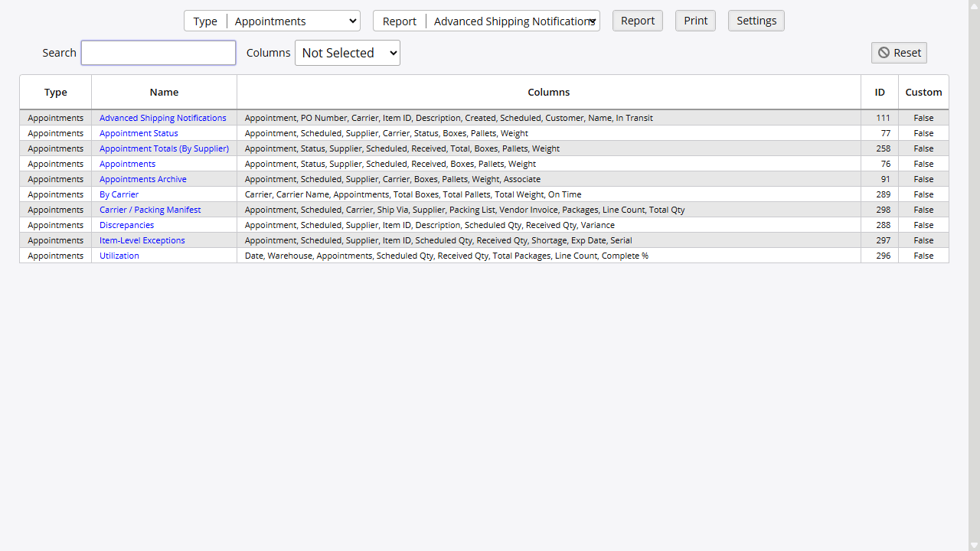Viewport: 980px width, 551px height.
Task: Select the Appointments report link
Action: (x=127, y=164)
